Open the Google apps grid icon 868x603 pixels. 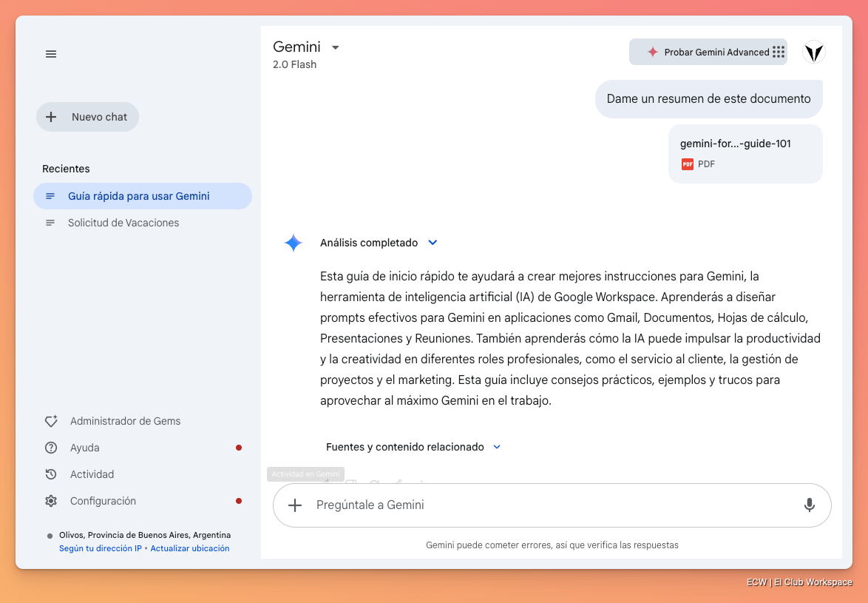[779, 52]
